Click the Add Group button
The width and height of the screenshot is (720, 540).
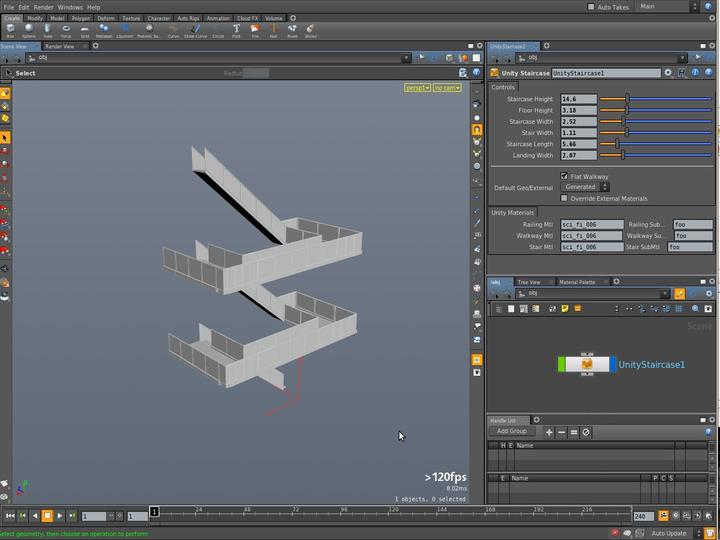(x=512, y=432)
